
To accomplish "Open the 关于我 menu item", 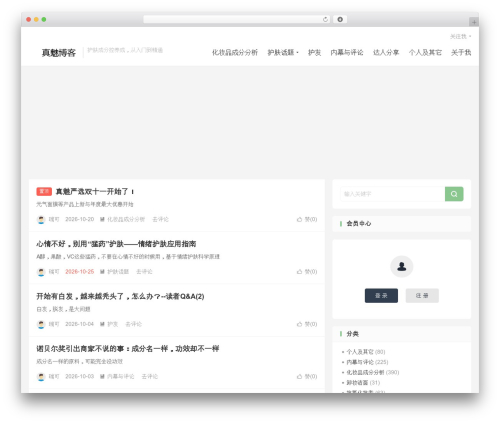I will 461,52.
